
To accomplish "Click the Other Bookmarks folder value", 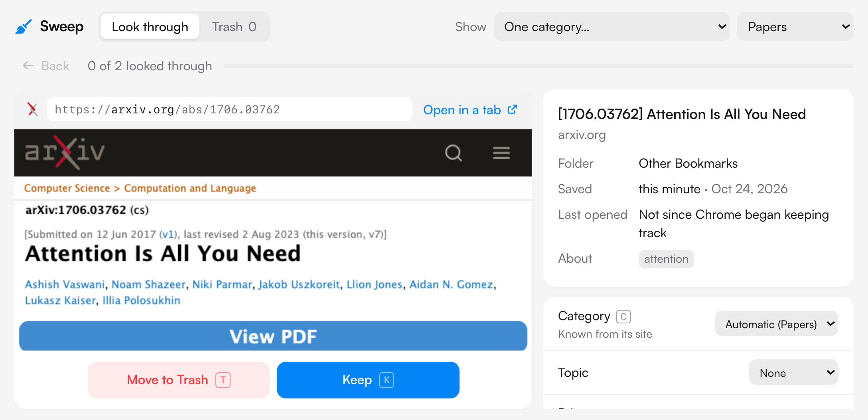I will (688, 163).
